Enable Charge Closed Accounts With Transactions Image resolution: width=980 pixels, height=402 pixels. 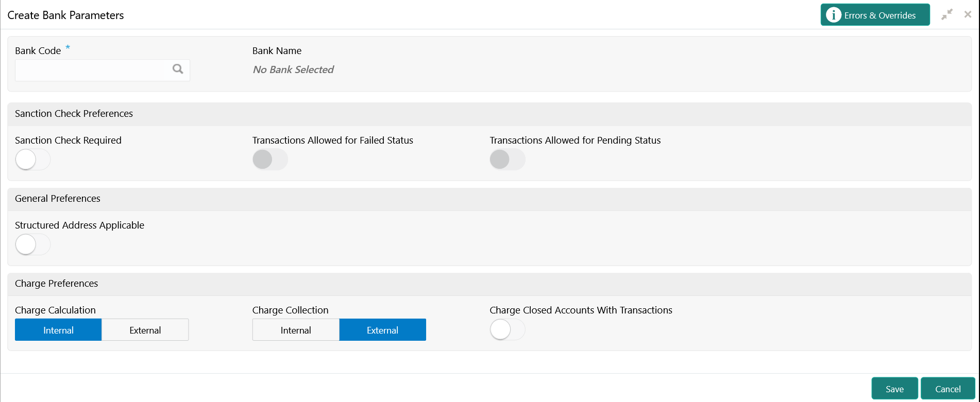[x=507, y=329]
